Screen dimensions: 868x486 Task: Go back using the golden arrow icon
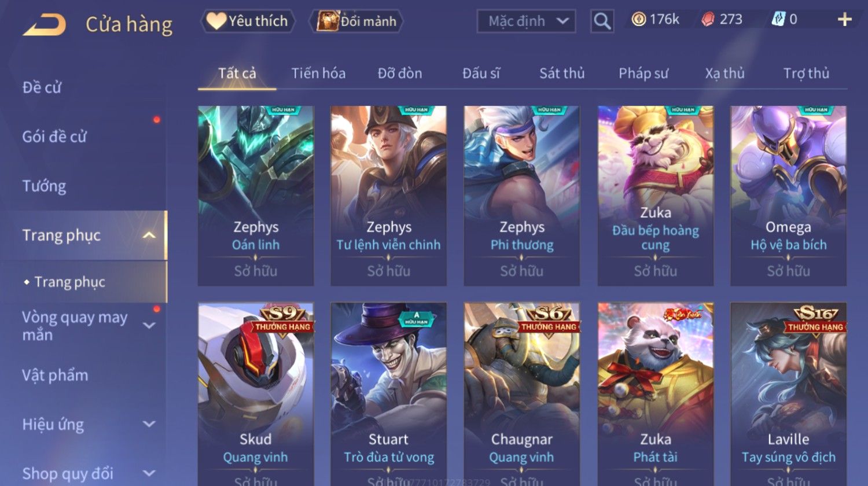pyautogui.click(x=44, y=25)
